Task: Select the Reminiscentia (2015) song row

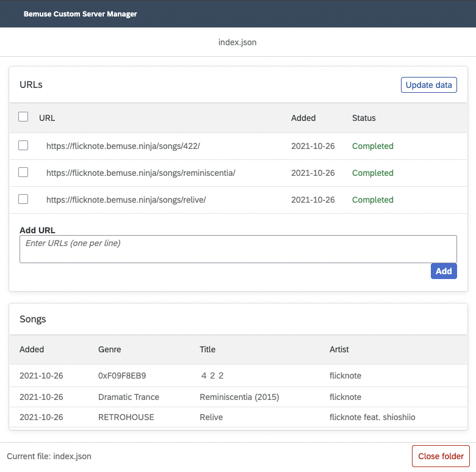Action: point(239,397)
